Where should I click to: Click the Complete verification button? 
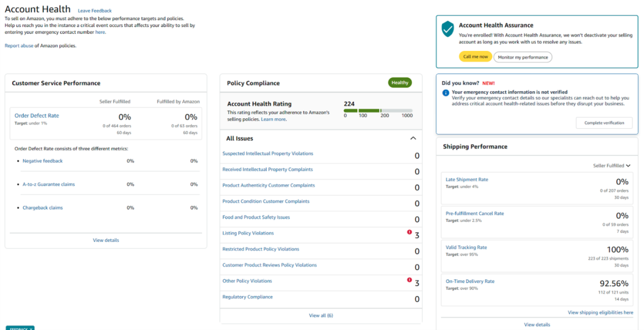[604, 123]
